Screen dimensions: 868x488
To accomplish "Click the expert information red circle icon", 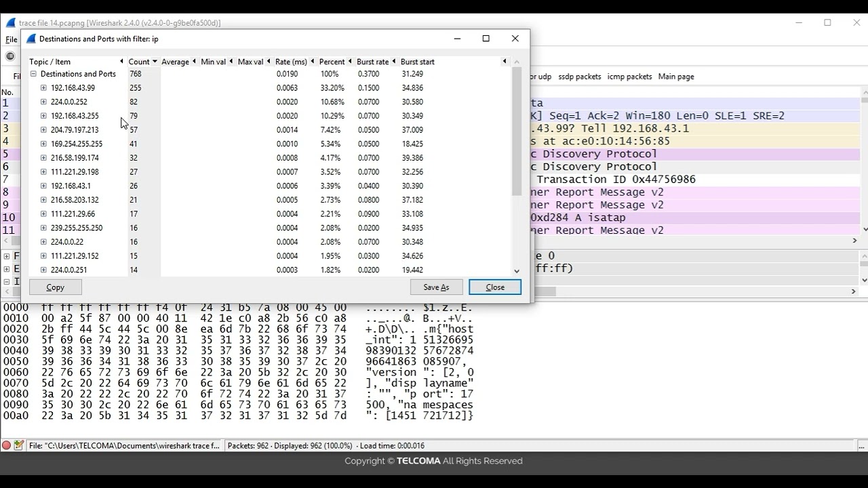I will pos(6,445).
